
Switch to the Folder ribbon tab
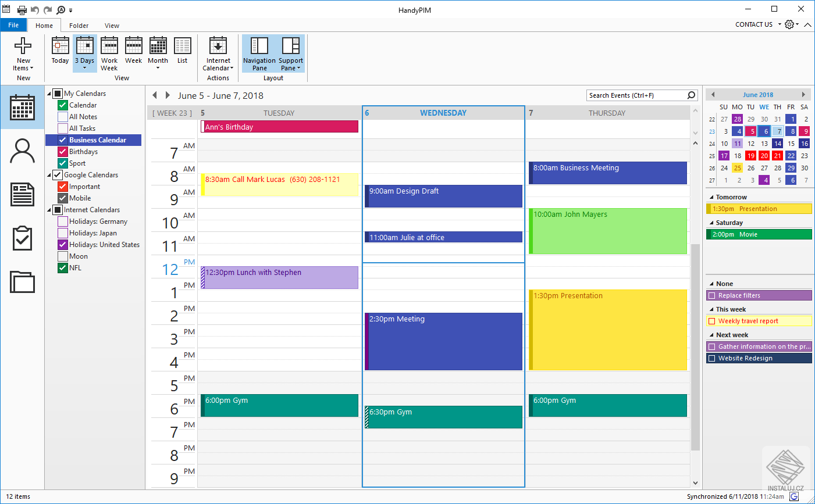pyautogui.click(x=79, y=26)
